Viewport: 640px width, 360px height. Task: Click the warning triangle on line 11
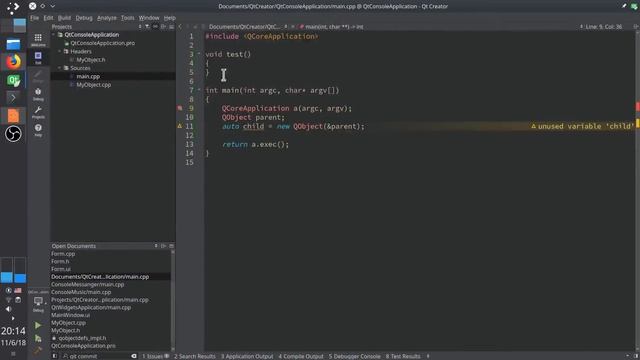(x=180, y=126)
